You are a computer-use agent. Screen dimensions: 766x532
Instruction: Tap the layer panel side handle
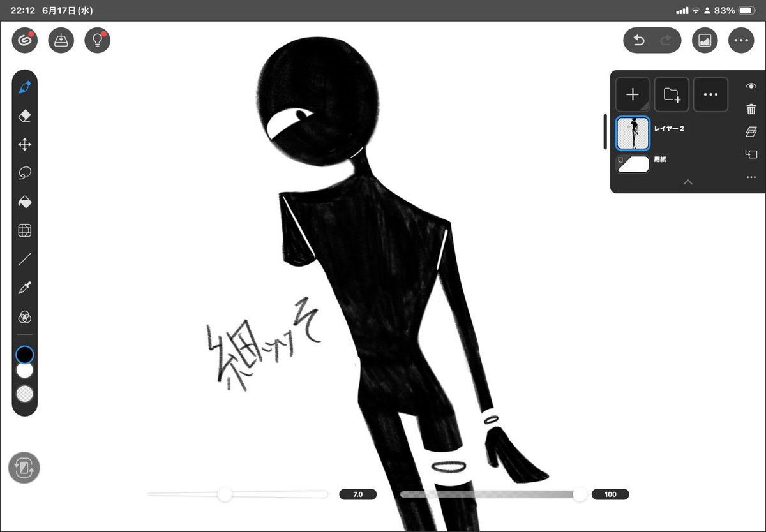[x=605, y=132]
